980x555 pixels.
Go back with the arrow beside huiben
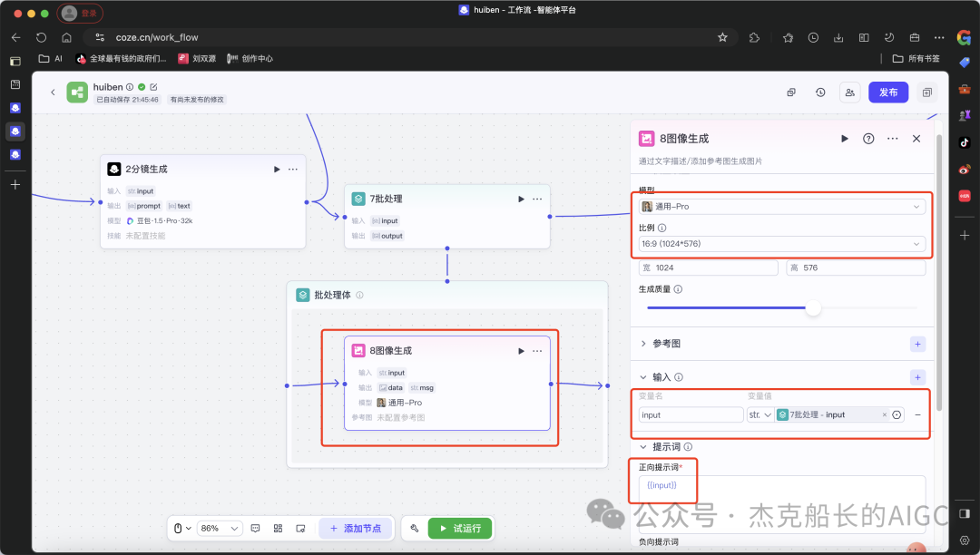coord(54,92)
